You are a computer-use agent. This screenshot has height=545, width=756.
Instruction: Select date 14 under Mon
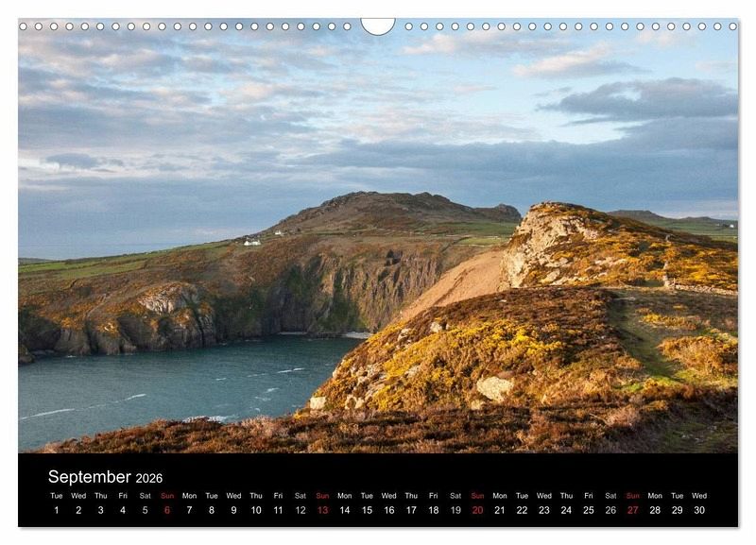(345, 510)
